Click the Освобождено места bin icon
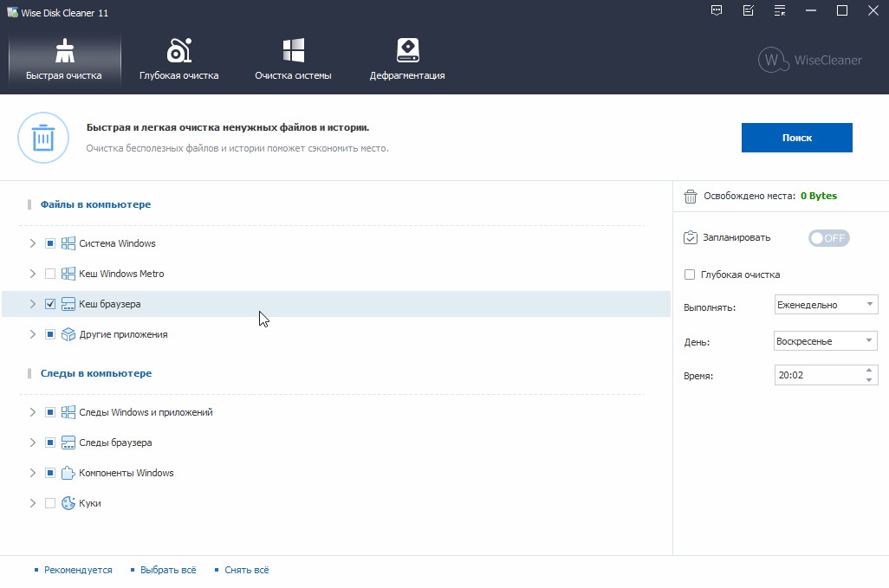 coord(690,196)
